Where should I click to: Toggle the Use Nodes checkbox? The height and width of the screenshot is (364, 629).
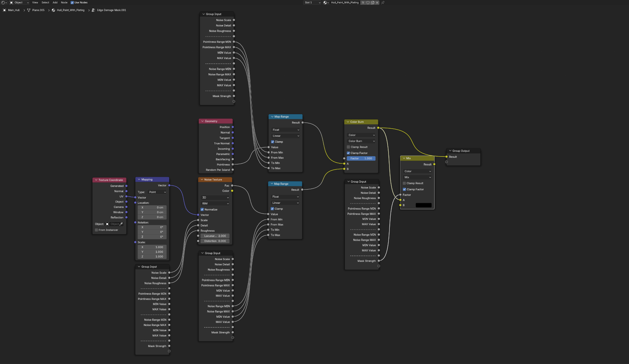point(72,2)
